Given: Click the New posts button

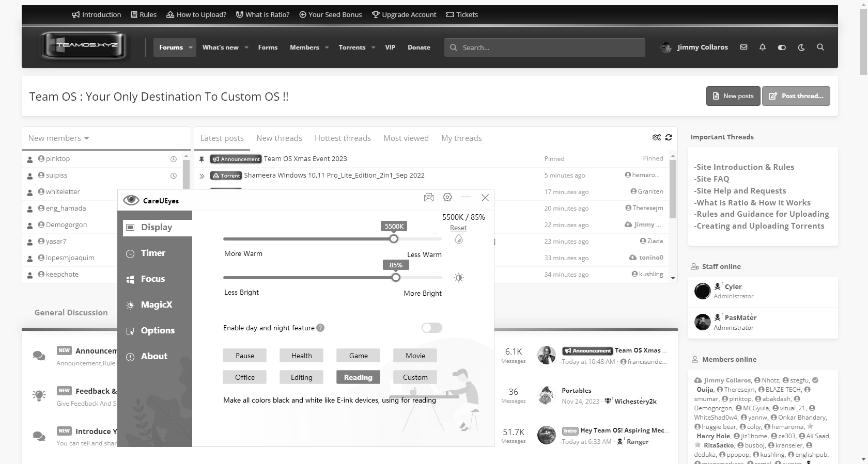Looking at the screenshot, I should tap(733, 96).
